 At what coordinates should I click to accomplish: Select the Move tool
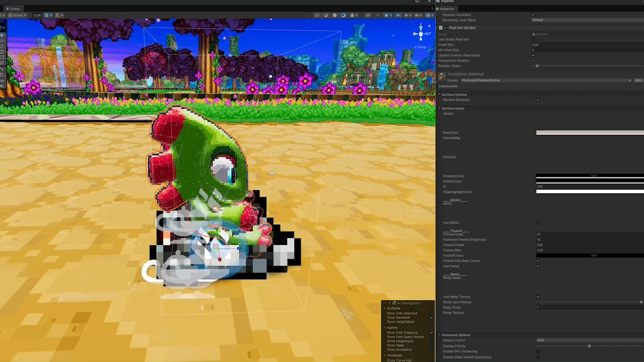(2, 41)
